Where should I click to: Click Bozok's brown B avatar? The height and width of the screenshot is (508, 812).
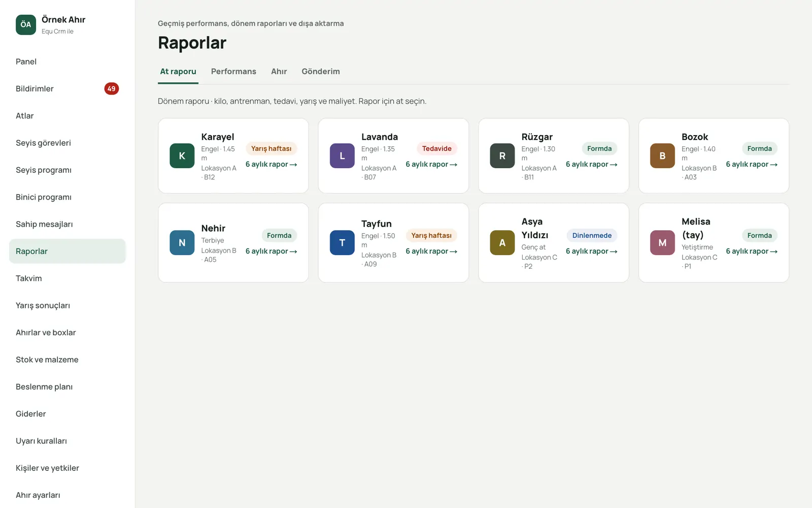pyautogui.click(x=662, y=156)
